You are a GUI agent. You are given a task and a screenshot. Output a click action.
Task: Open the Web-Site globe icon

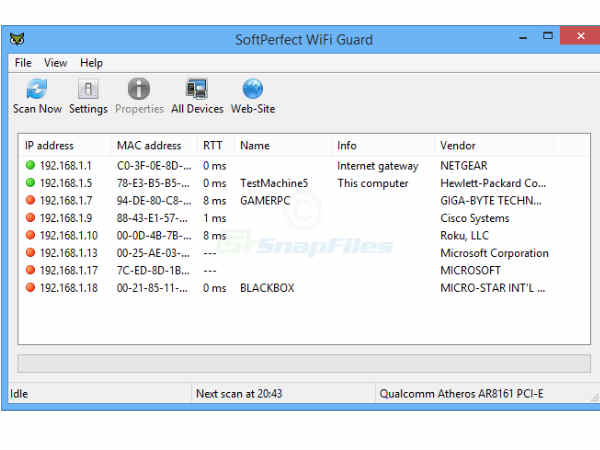tap(253, 89)
